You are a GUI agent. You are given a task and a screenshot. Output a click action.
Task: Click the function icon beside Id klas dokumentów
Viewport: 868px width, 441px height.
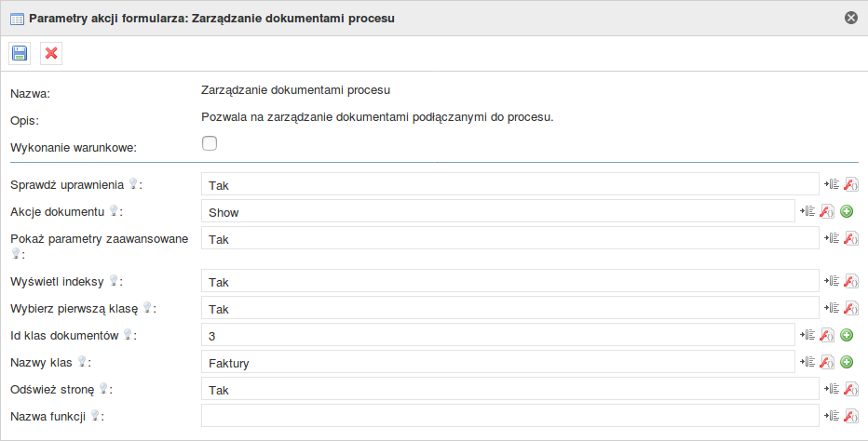pos(826,335)
